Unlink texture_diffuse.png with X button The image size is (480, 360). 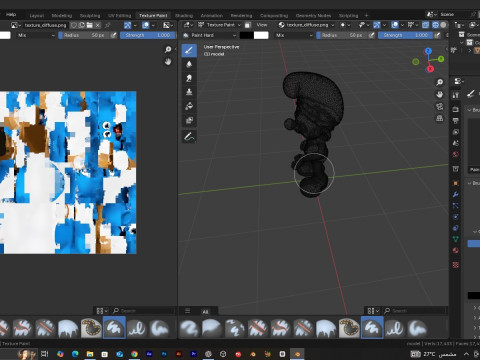point(98,25)
